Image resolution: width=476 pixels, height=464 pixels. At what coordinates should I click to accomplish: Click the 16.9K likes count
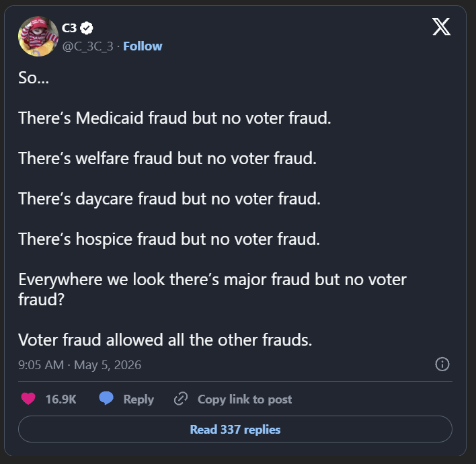click(x=61, y=399)
